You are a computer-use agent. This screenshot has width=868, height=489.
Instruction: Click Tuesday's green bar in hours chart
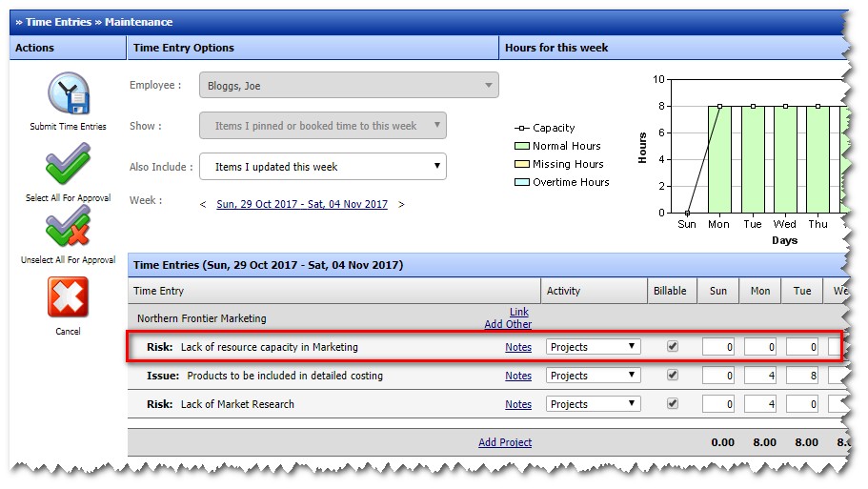(x=753, y=159)
